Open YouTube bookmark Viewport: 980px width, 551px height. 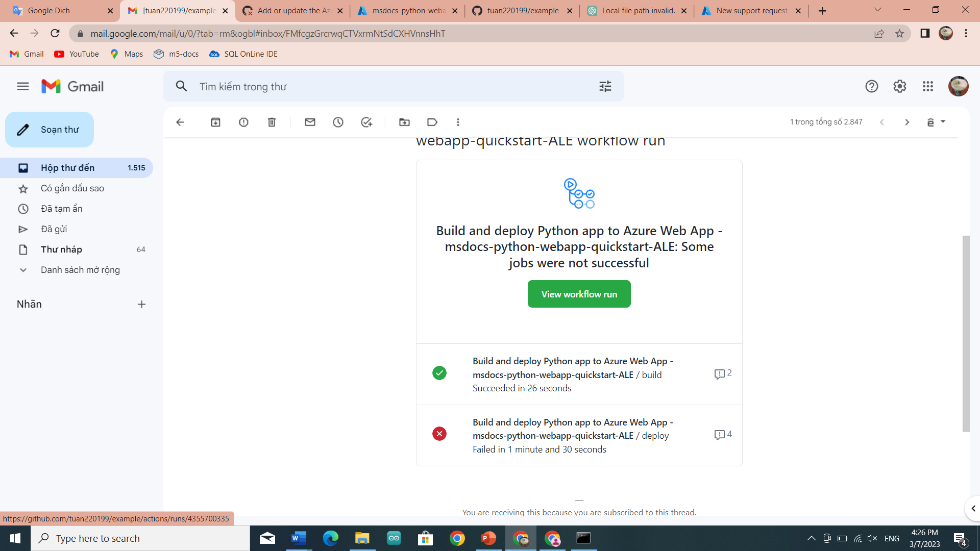pos(77,54)
